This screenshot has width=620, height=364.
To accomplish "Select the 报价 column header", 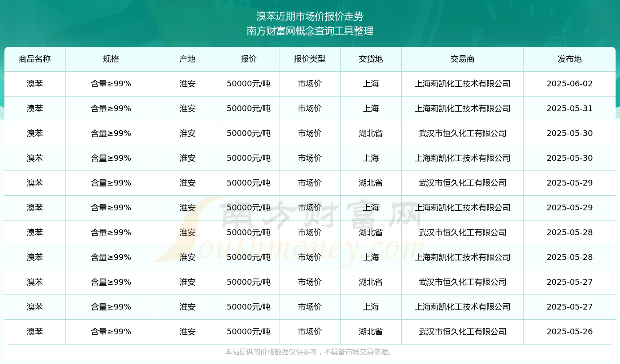I will [249, 59].
